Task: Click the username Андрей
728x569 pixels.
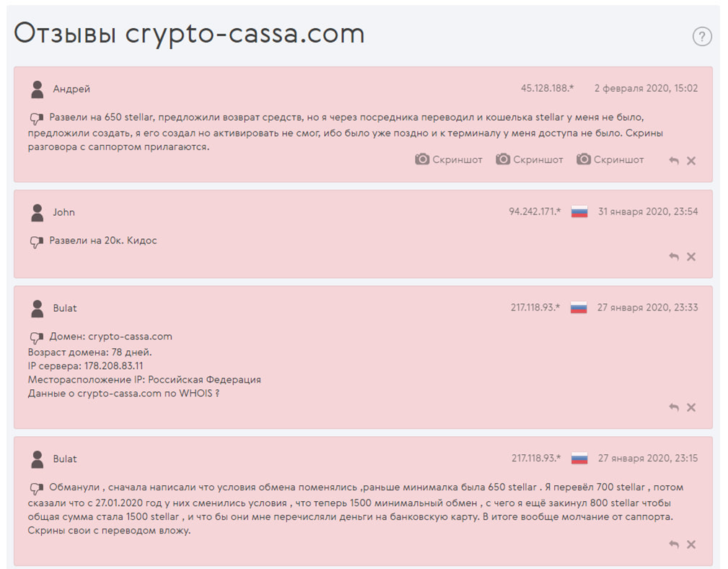Action: [x=71, y=90]
